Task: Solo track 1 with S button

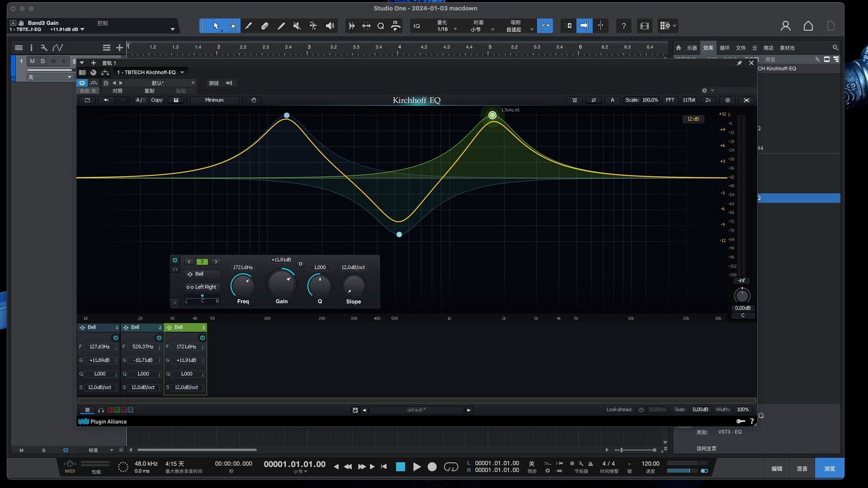Action: 42,61
